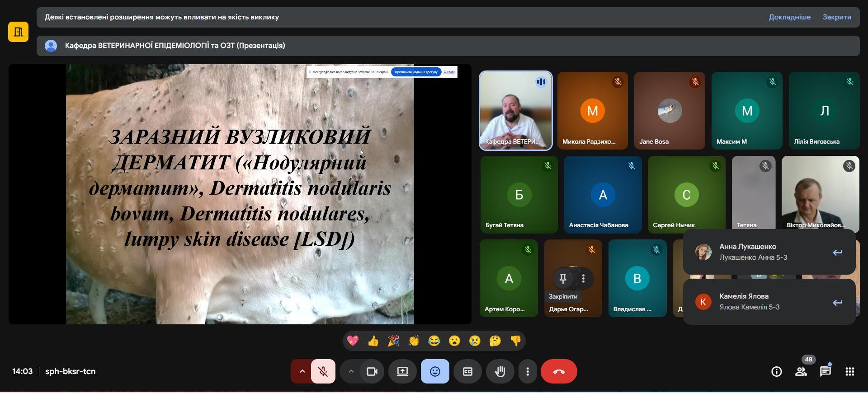Select Артем Коро... participant tile
The image size is (868, 393).
(509, 278)
